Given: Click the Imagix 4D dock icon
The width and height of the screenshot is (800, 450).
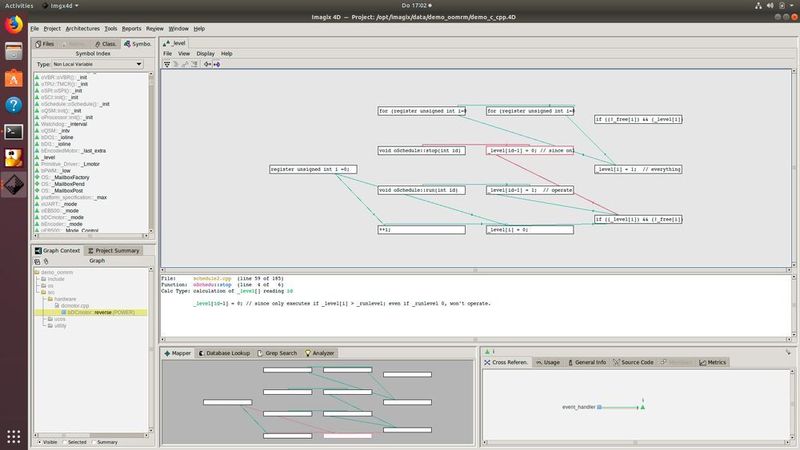Looking at the screenshot, I should pyautogui.click(x=14, y=185).
